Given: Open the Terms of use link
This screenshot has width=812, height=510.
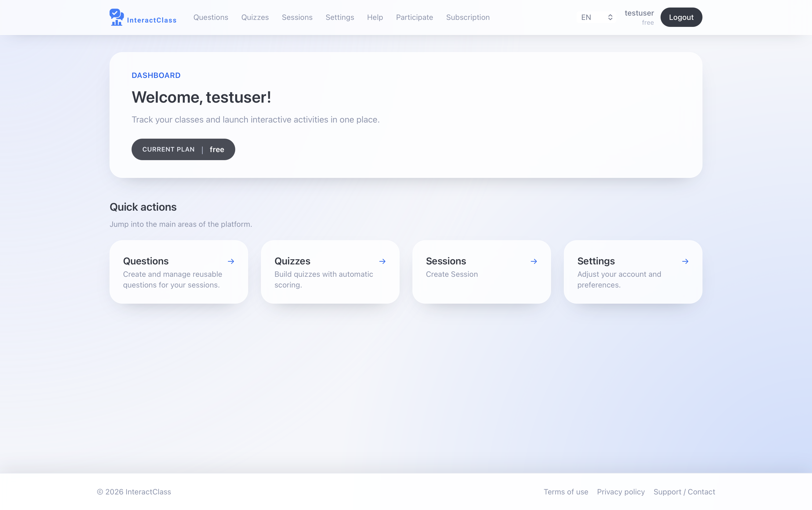Looking at the screenshot, I should coord(565,492).
